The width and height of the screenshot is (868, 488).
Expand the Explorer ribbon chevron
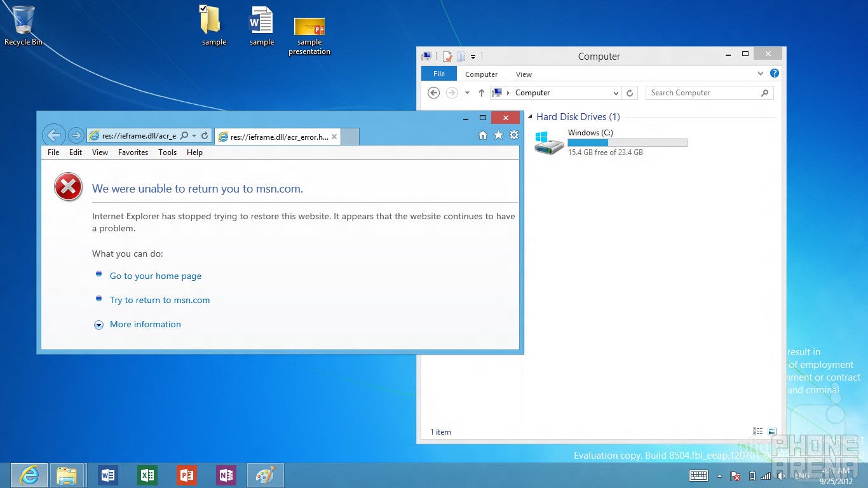761,74
